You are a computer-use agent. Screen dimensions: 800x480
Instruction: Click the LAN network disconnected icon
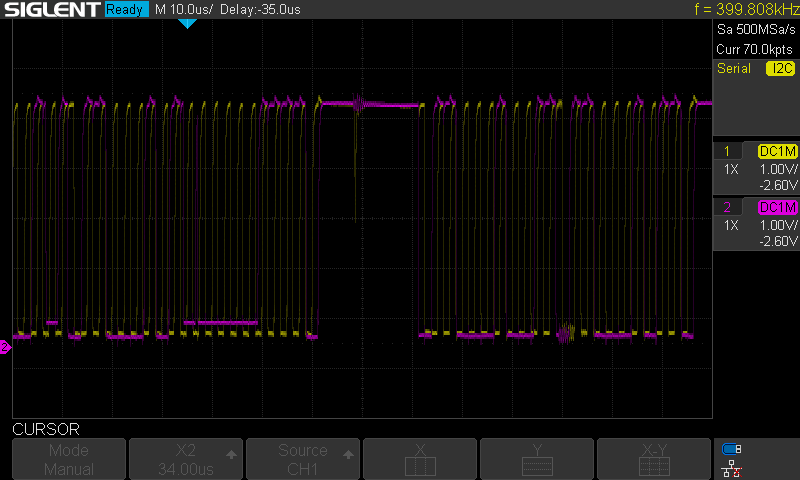point(732,469)
